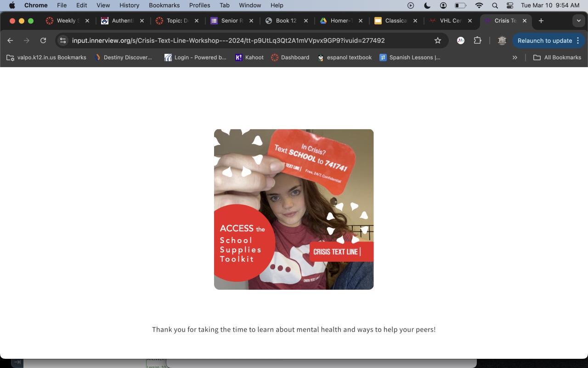Image resolution: width=588 pixels, height=368 pixels.
Task: Click the user account menu bar icon
Action: 443,6
